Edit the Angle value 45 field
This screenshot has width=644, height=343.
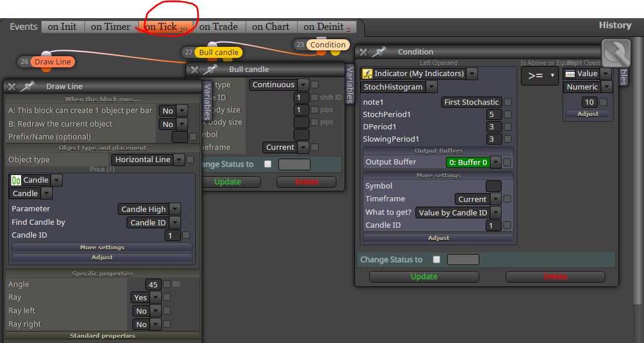153,284
